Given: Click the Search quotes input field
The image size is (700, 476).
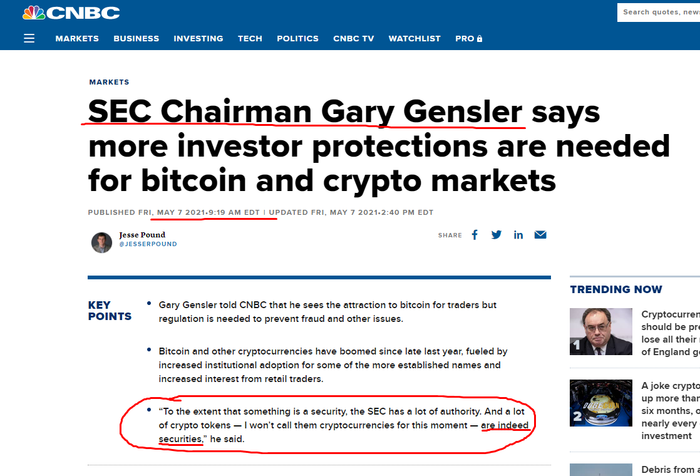Looking at the screenshot, I should click(658, 12).
